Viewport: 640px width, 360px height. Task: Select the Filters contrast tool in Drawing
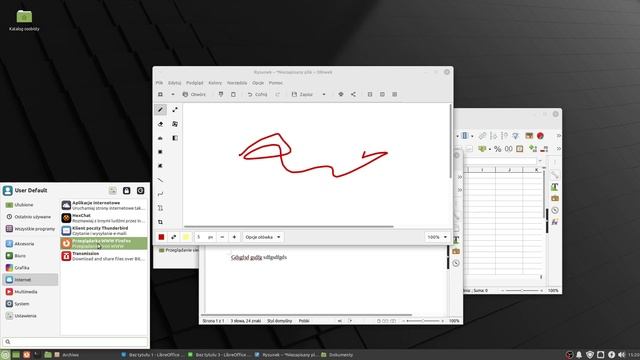click(x=175, y=138)
